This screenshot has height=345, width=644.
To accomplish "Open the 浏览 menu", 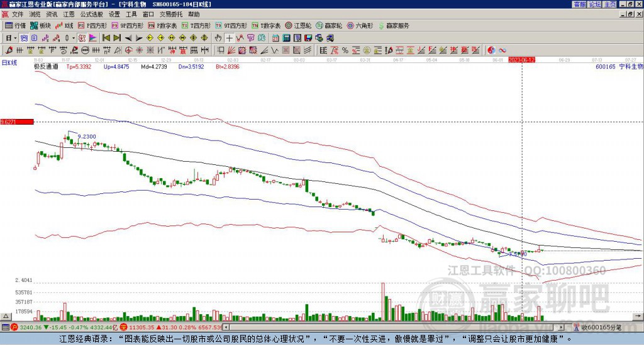I will pos(35,14).
